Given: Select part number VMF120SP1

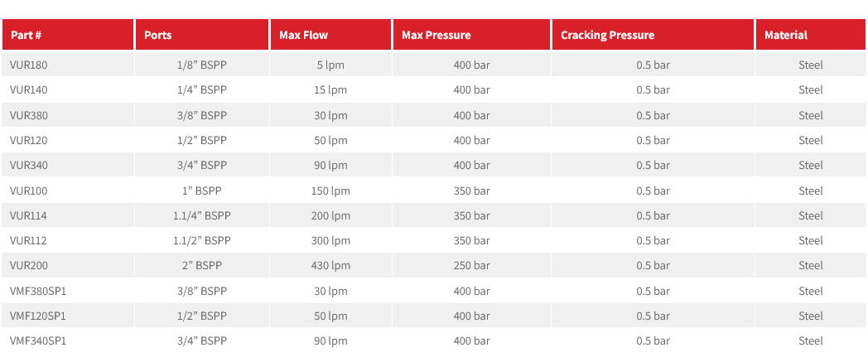Looking at the screenshot, I should [37, 316].
